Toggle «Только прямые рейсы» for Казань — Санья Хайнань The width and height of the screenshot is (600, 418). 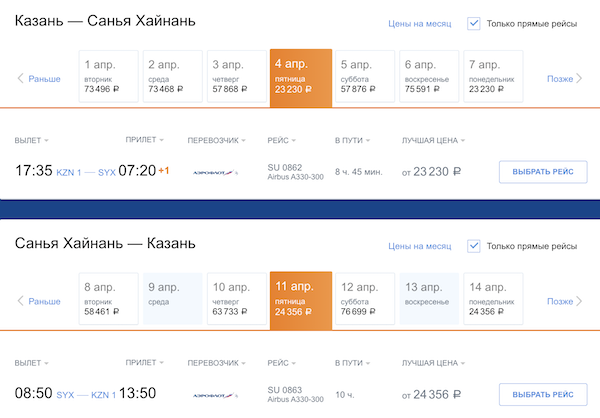click(x=474, y=23)
